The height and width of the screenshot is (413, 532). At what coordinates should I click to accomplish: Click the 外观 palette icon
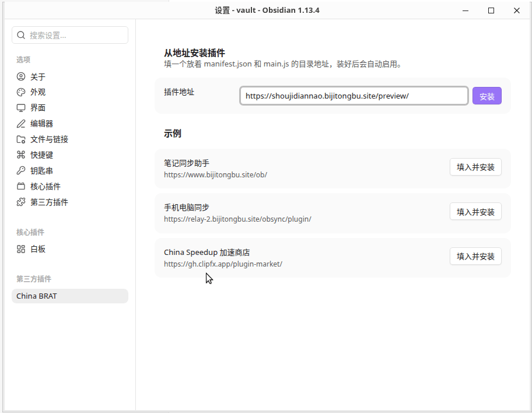(21, 92)
